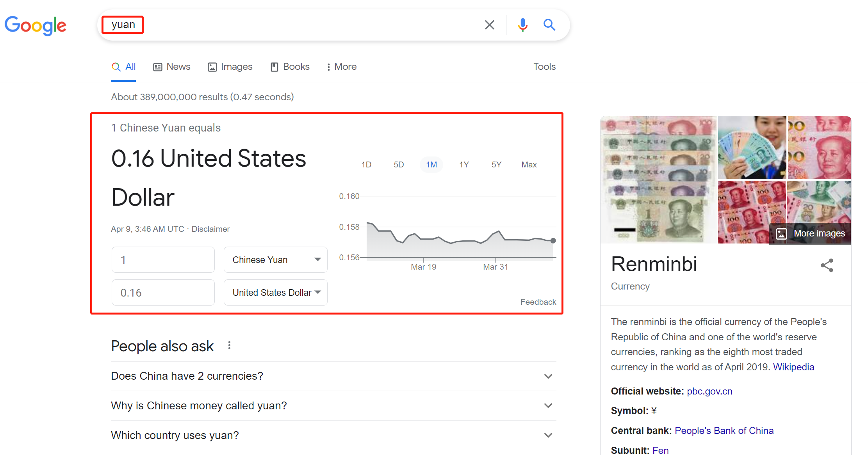Open the woman holding banknotes image
868x455 pixels.
coord(752,148)
